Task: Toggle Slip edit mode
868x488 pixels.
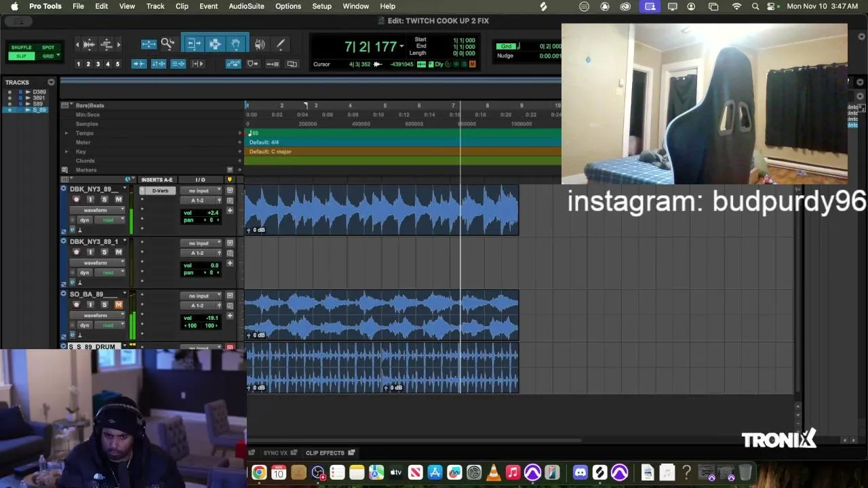Action: (x=22, y=56)
